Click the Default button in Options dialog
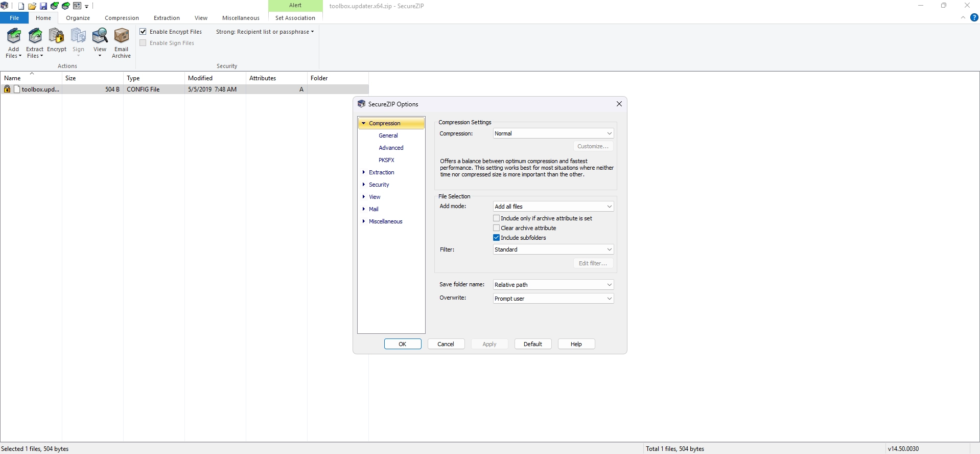This screenshot has height=454, width=980. [532, 344]
